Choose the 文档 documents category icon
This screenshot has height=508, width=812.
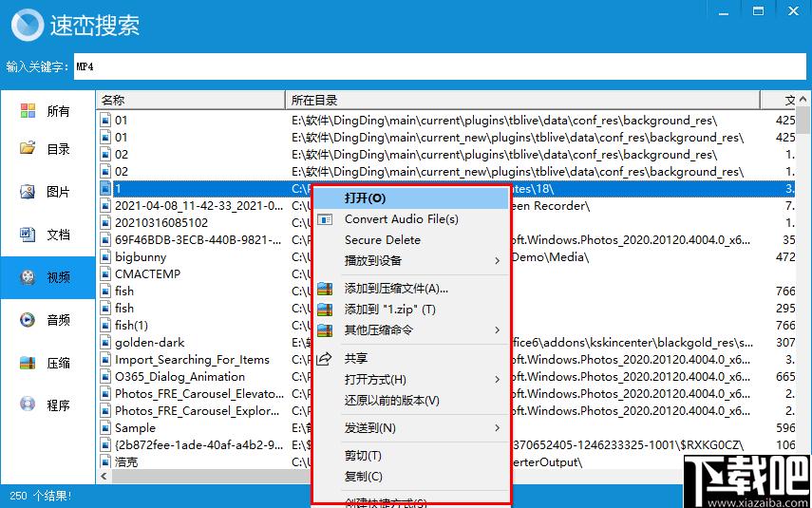click(28, 235)
